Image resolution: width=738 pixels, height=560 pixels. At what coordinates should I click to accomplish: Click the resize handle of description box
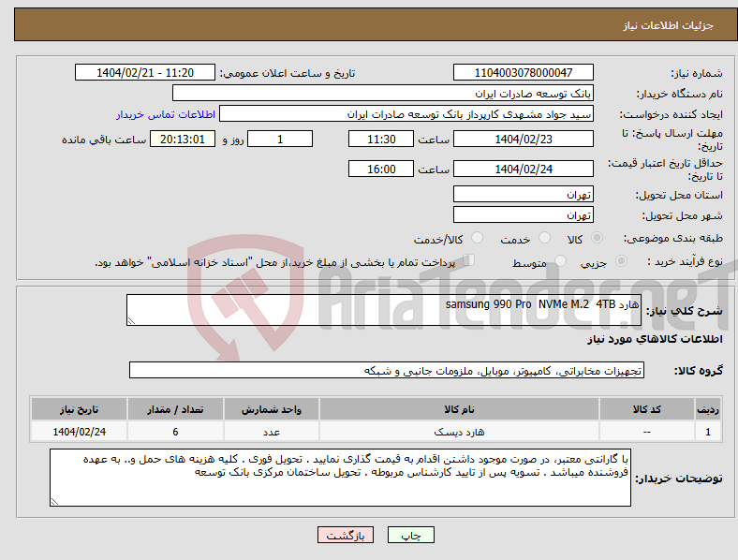[131, 321]
